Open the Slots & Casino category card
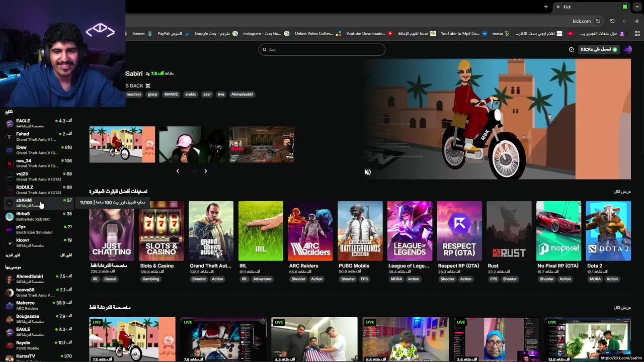644x362 pixels. pyautogui.click(x=161, y=231)
